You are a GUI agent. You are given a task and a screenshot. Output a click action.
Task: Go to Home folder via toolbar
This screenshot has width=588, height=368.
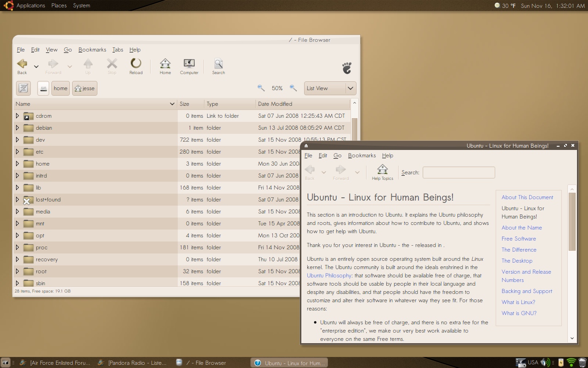click(x=165, y=66)
